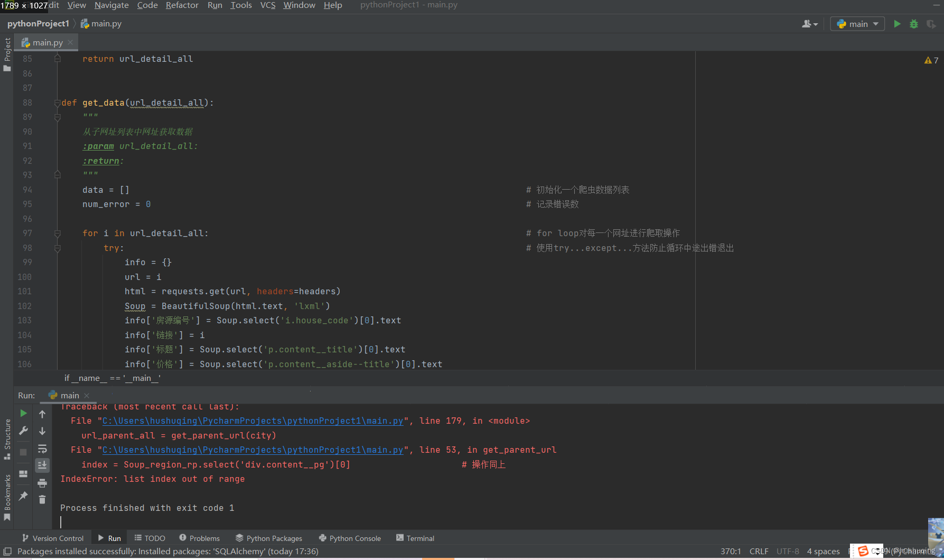Close the main.py editor tab
Viewport: 944px width, 560px height.
click(x=70, y=42)
